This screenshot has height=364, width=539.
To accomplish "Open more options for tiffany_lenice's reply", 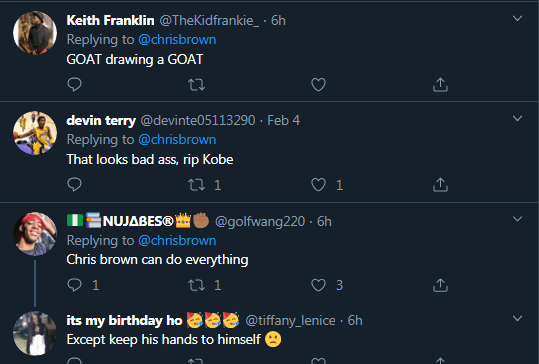I will (x=517, y=318).
